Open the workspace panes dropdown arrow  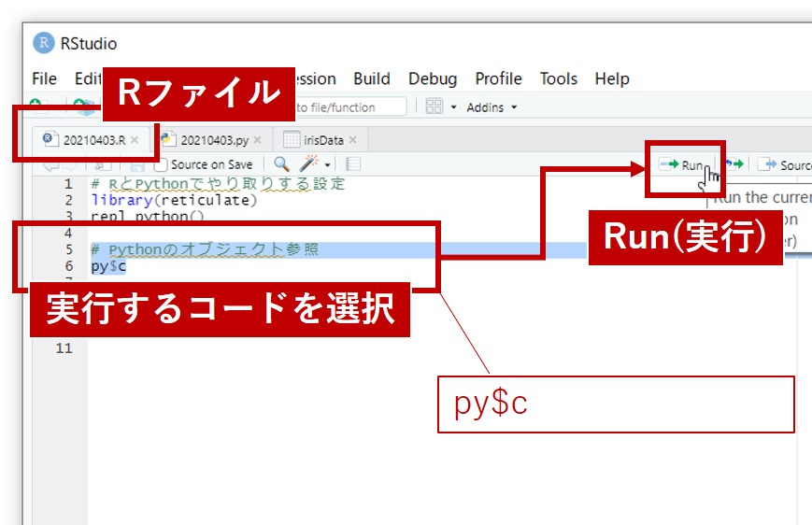(x=453, y=107)
